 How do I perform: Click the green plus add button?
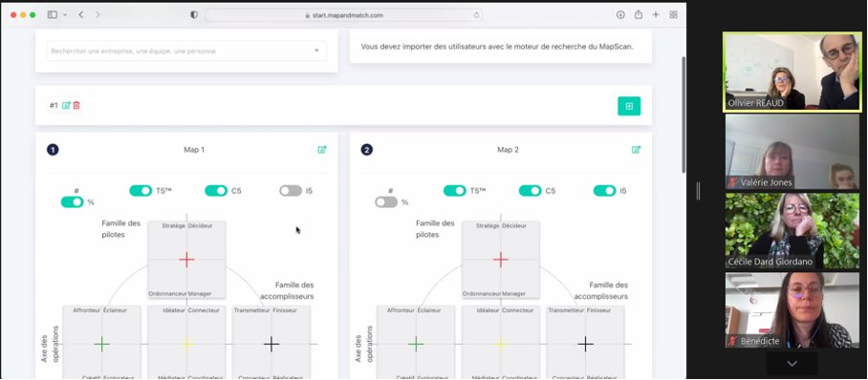point(629,106)
